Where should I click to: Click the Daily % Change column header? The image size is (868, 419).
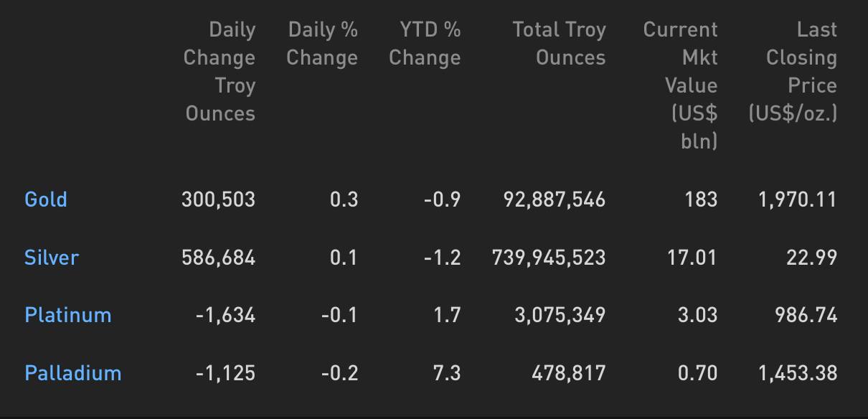[322, 44]
